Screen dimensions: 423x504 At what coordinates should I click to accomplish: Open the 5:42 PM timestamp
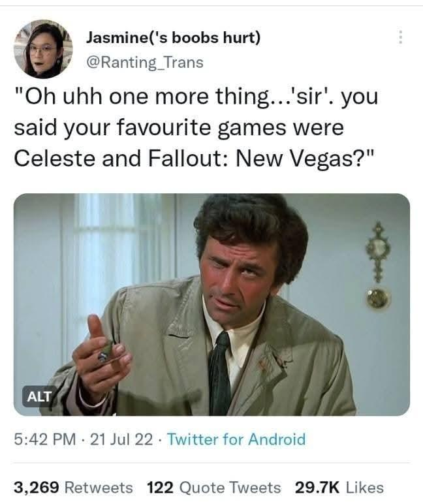45,439
